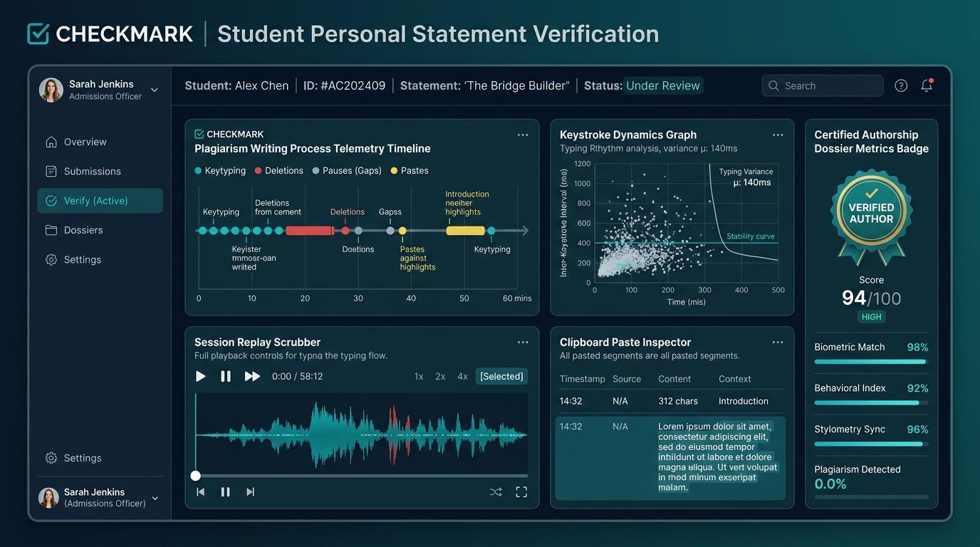Screen dimensions: 980x547
Task: Click the Biometric Match progress bar
Action: [x=871, y=362]
